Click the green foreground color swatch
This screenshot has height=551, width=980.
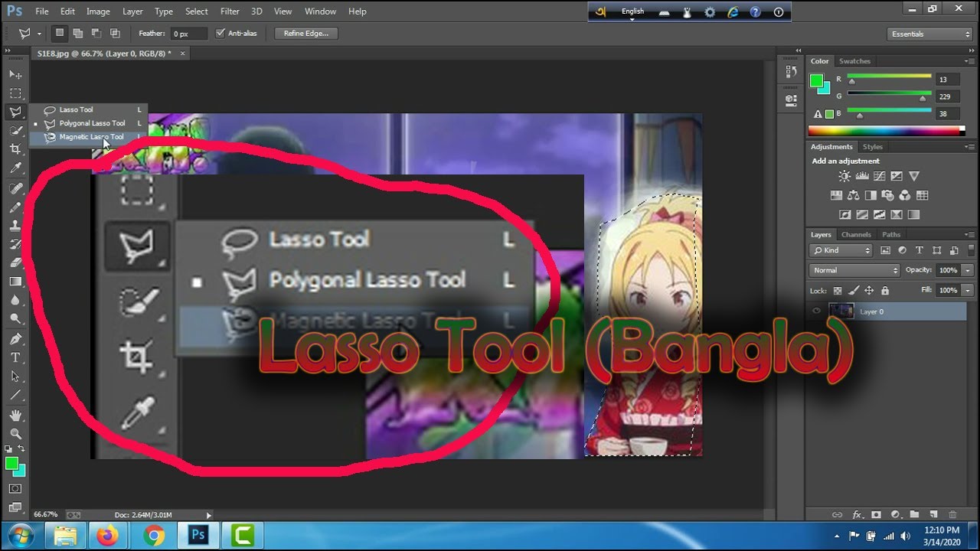click(x=14, y=463)
